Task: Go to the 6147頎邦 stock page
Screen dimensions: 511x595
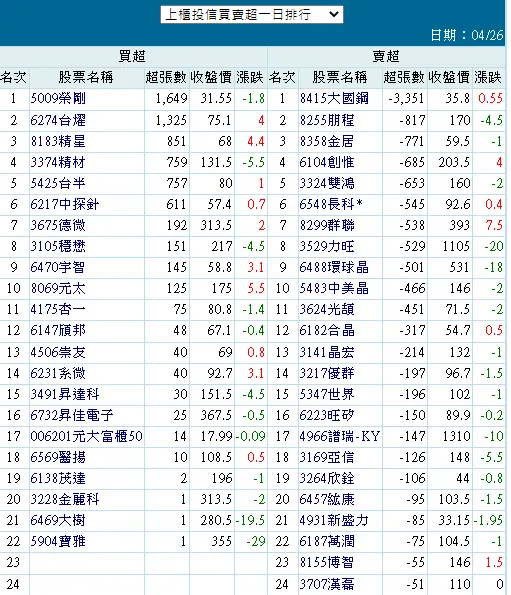Action: coord(58,330)
